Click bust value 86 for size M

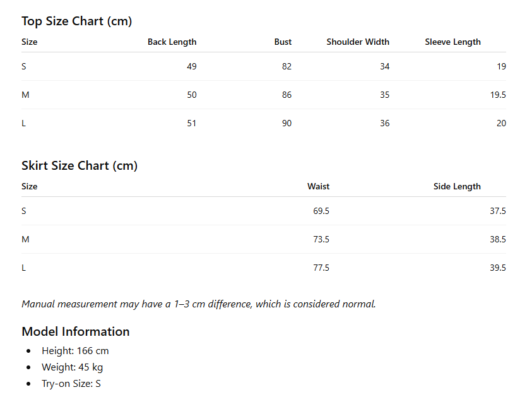coord(287,95)
